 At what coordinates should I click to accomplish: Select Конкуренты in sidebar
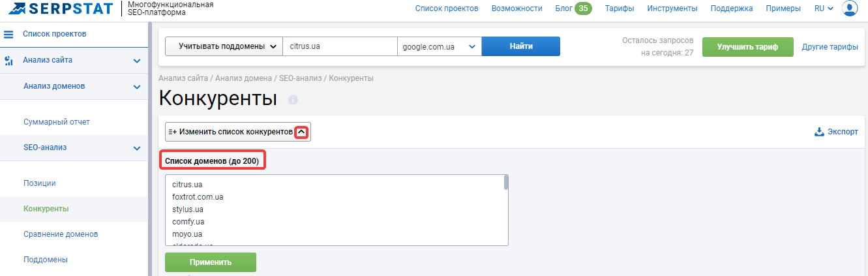tap(46, 209)
